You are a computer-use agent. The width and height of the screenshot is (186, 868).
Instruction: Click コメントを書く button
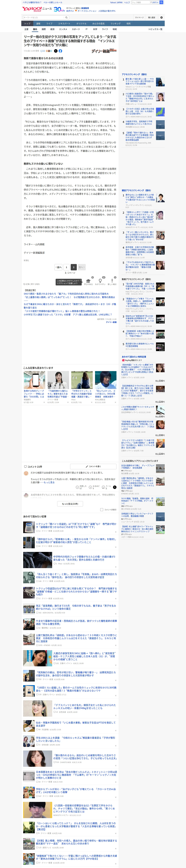click(93, 466)
